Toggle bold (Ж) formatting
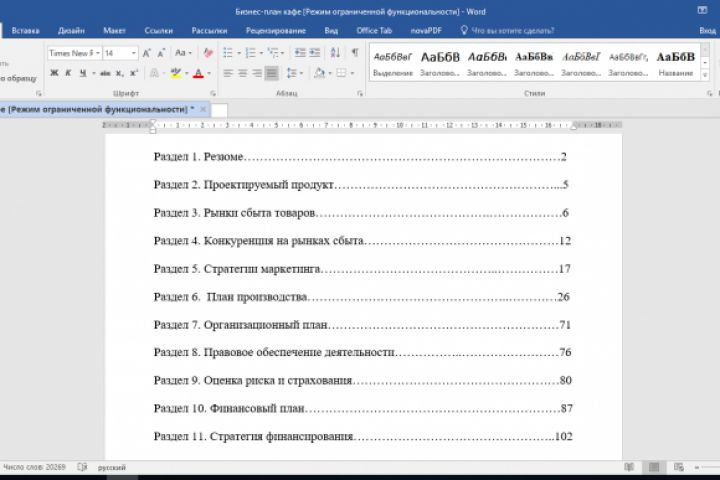 pyautogui.click(x=54, y=73)
